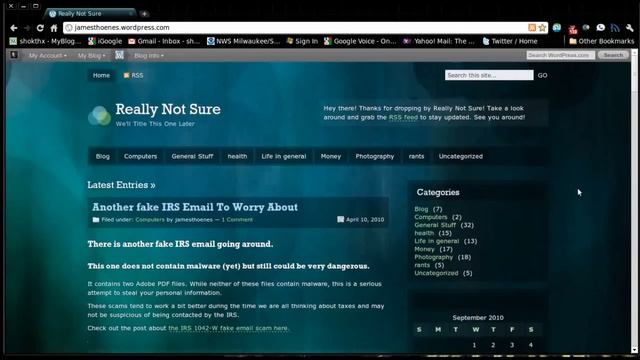
Task: Open the Blog (7) sidebar category
Action: [421, 209]
